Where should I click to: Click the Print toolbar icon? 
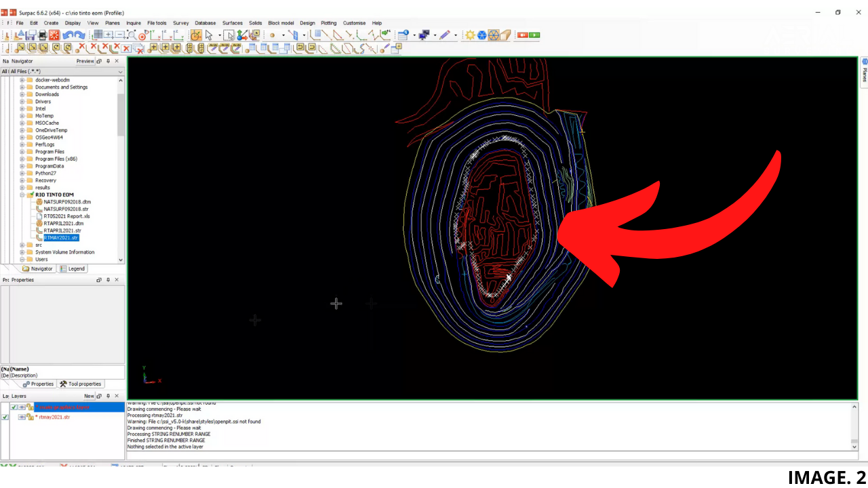(x=42, y=35)
